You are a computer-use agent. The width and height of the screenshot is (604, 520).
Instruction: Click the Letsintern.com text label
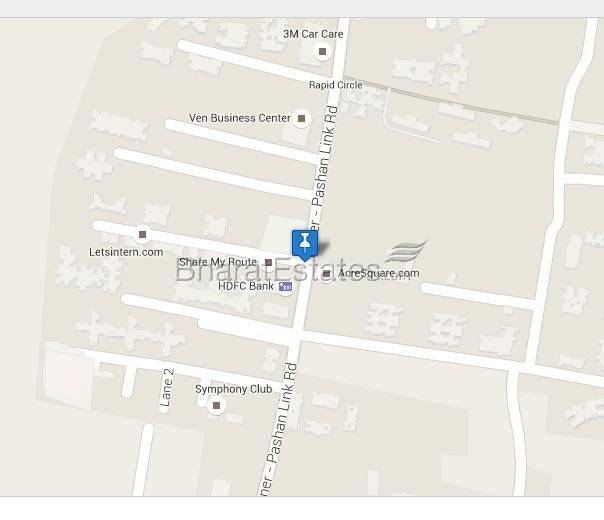click(126, 252)
